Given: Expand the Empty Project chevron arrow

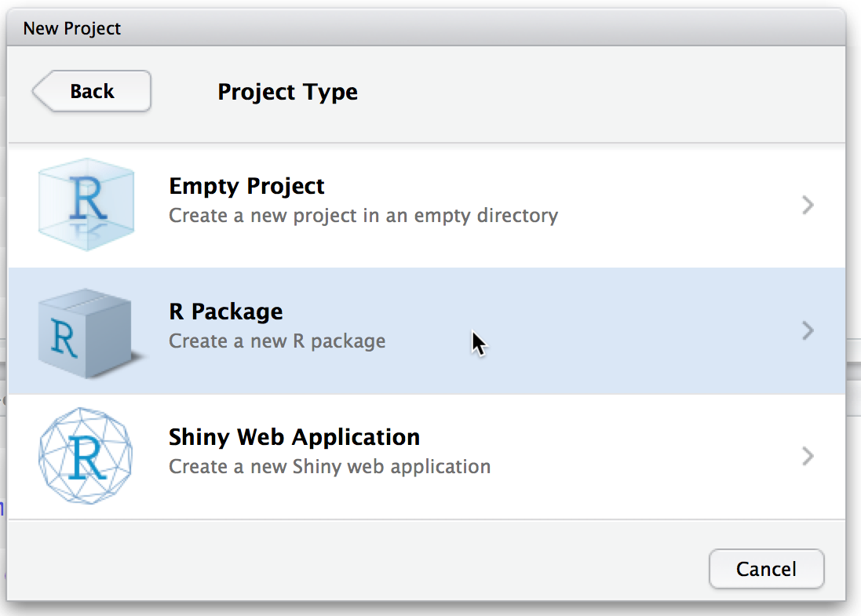Looking at the screenshot, I should [808, 206].
